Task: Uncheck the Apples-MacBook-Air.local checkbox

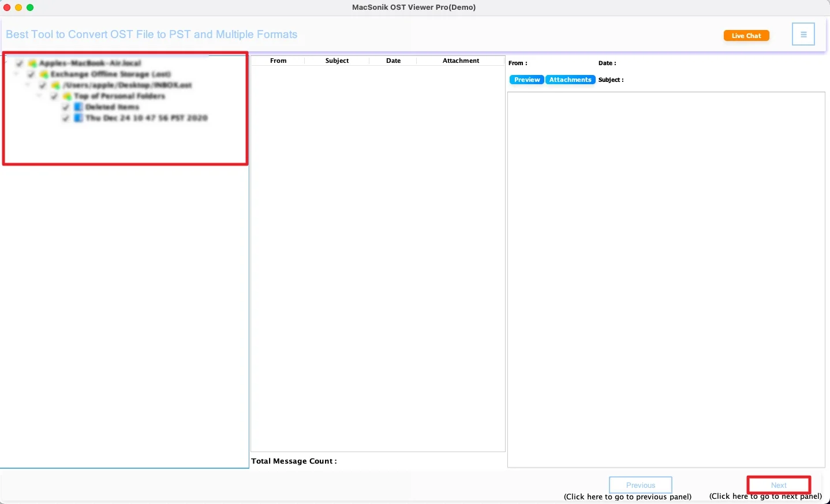Action: pyautogui.click(x=20, y=63)
